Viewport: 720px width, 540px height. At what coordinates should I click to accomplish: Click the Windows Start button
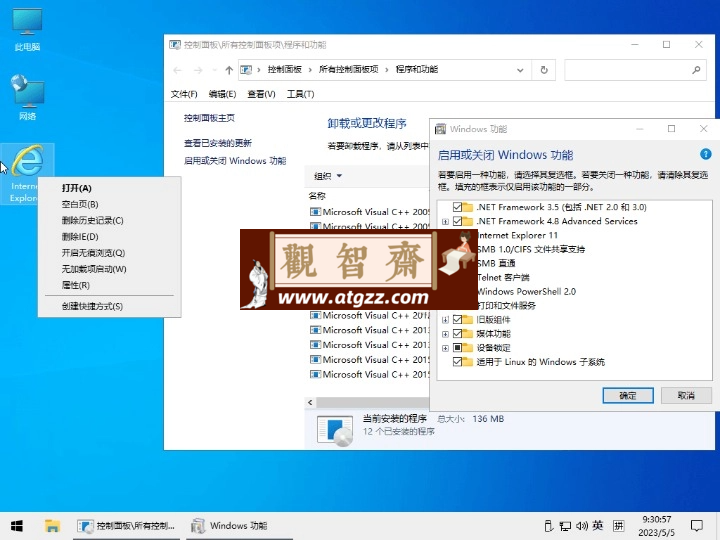point(17,526)
